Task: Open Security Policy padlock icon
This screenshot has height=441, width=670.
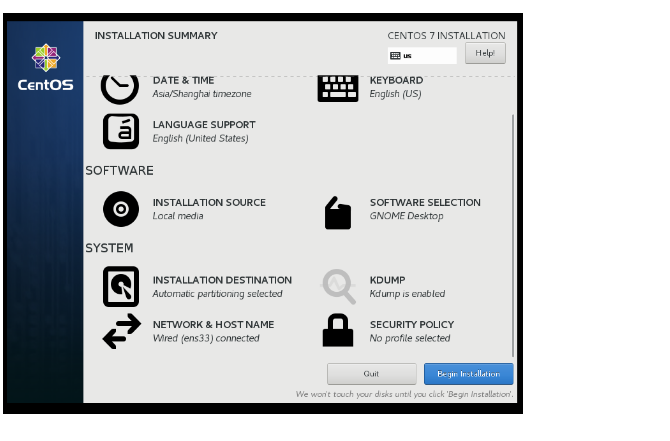Action: [338, 330]
